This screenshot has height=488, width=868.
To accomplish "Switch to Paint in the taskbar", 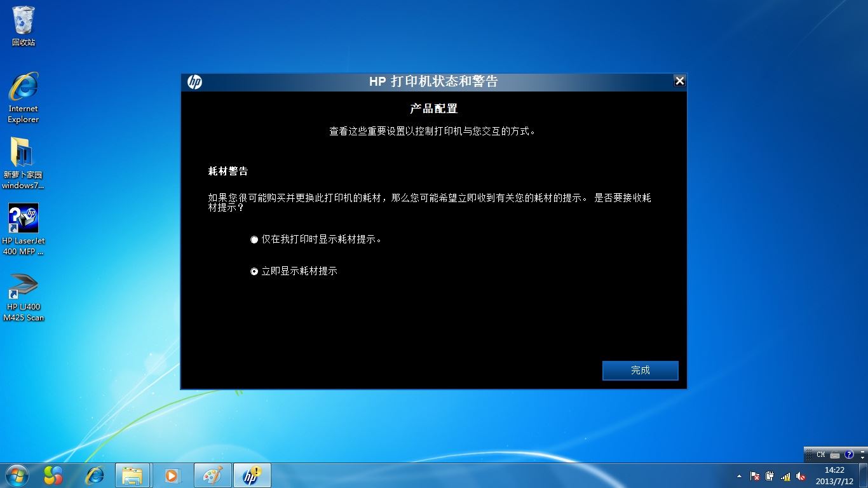I will tap(212, 475).
